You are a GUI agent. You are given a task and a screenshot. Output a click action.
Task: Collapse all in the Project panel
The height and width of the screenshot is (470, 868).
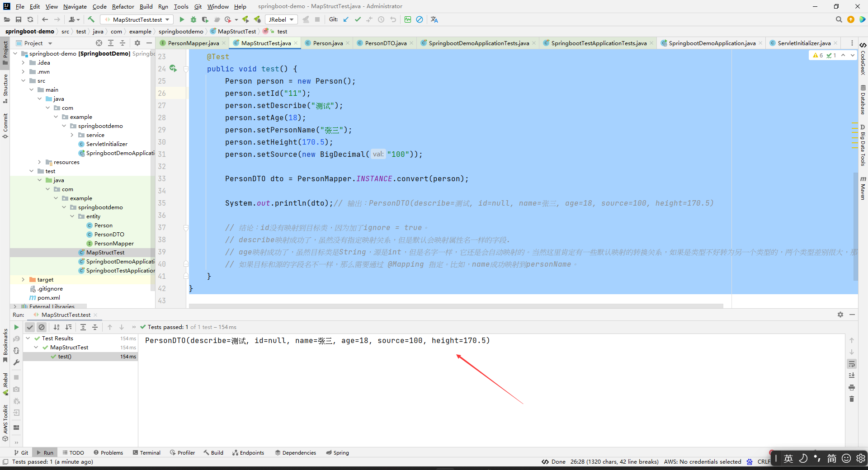(123, 43)
